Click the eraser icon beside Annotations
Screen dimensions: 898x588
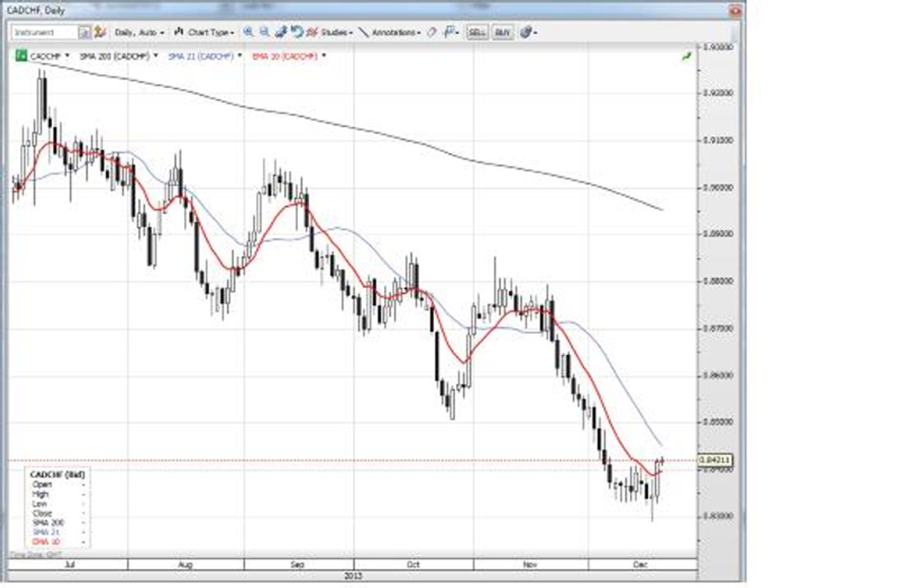pyautogui.click(x=432, y=32)
